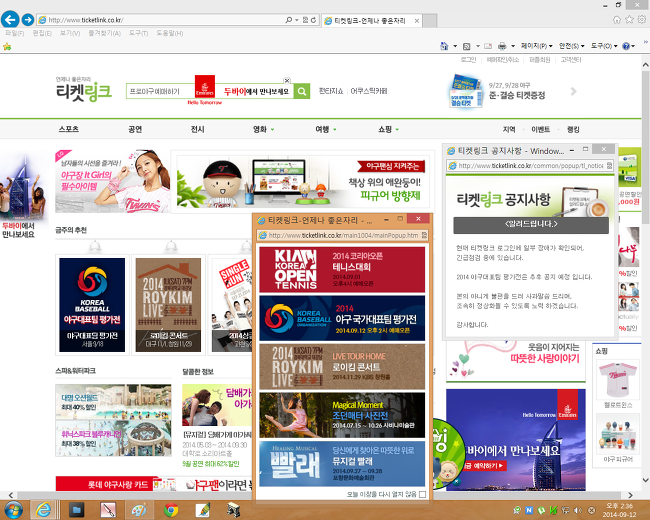Click the 조던매터 사진전 banner in popup

342,415
